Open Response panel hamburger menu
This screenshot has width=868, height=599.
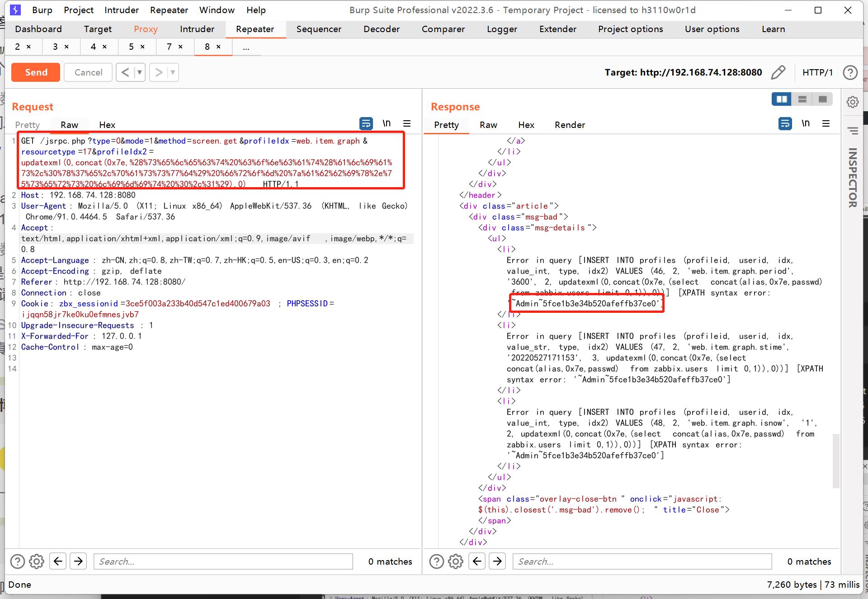[x=826, y=123]
